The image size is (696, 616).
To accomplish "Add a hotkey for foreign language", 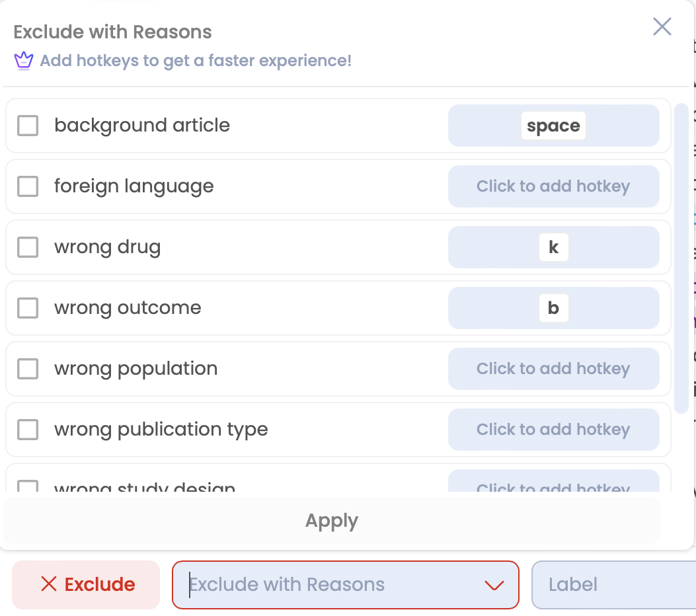I will (x=553, y=186).
